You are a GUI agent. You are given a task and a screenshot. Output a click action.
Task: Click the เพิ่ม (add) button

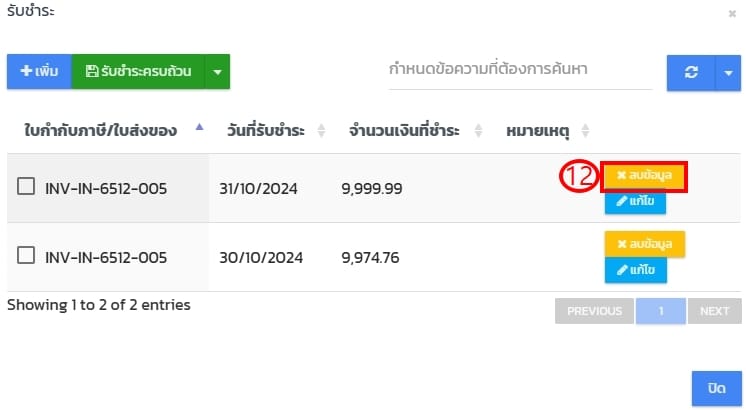[x=39, y=72]
